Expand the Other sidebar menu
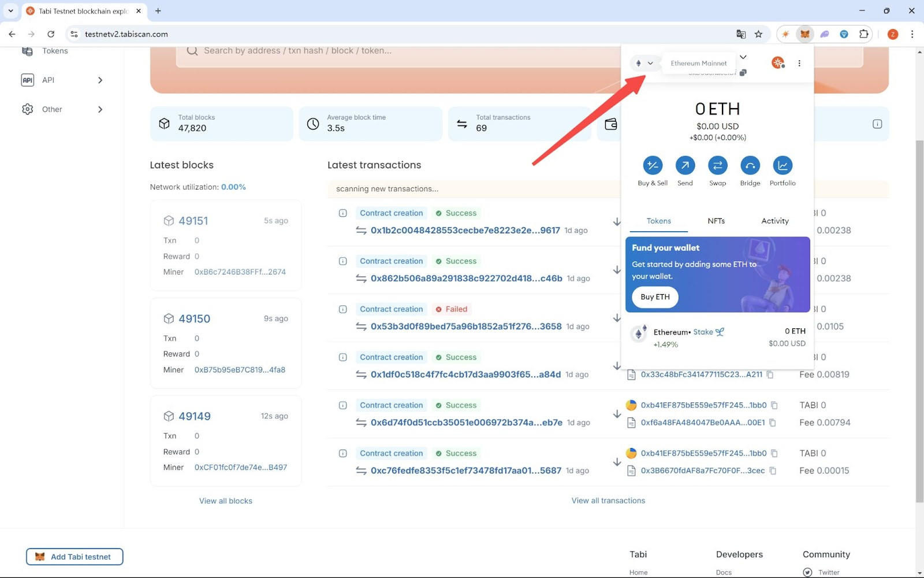Viewport: 924px width, 578px height. (100, 109)
